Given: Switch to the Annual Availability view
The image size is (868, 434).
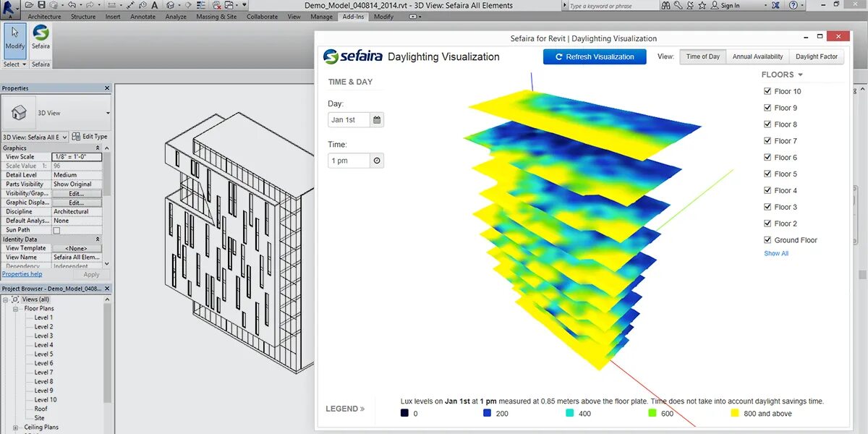Looking at the screenshot, I should click(x=757, y=56).
